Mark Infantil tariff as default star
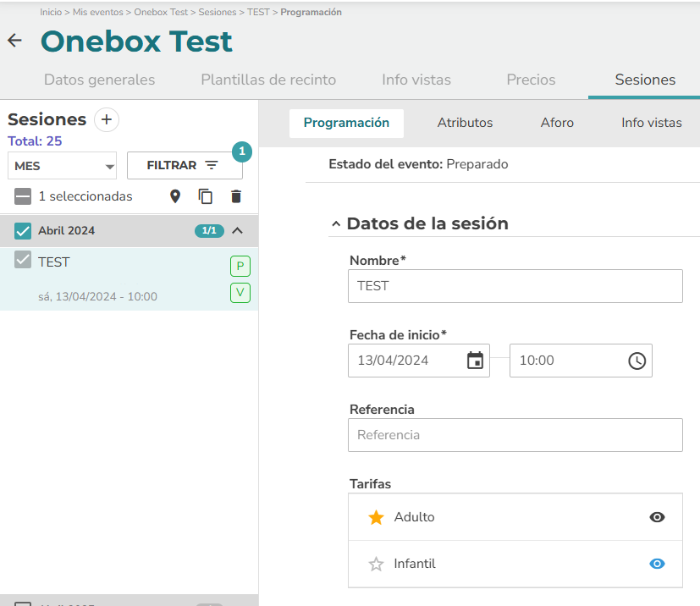This screenshot has width=700, height=606. 376,564
